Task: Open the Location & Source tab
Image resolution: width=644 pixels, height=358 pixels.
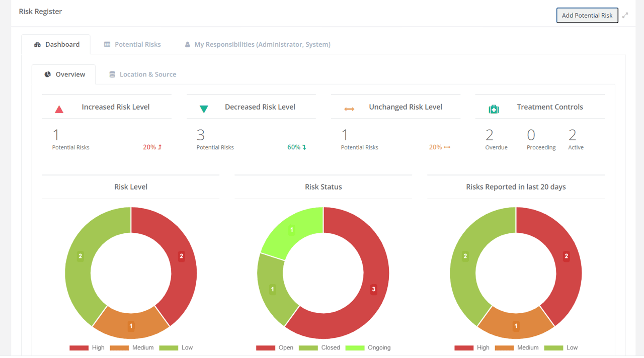Action: coord(148,74)
